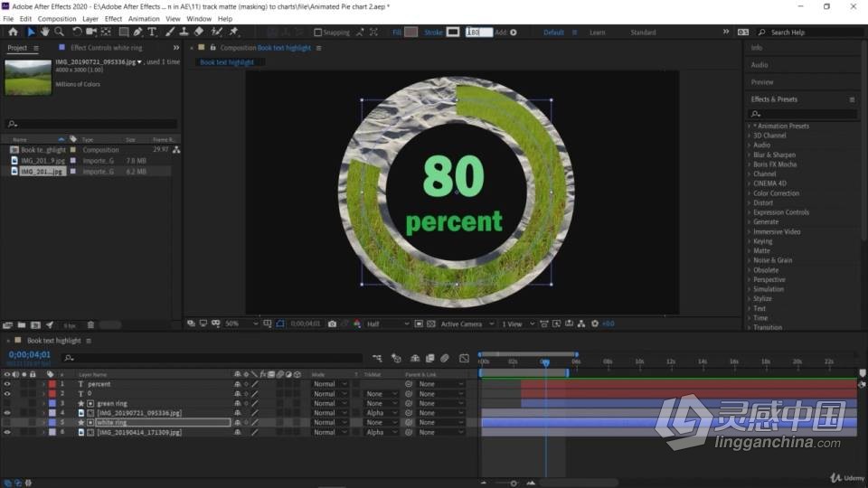Open the composition flowchart icon in viewer footer
868x488 pixels.
click(581, 324)
